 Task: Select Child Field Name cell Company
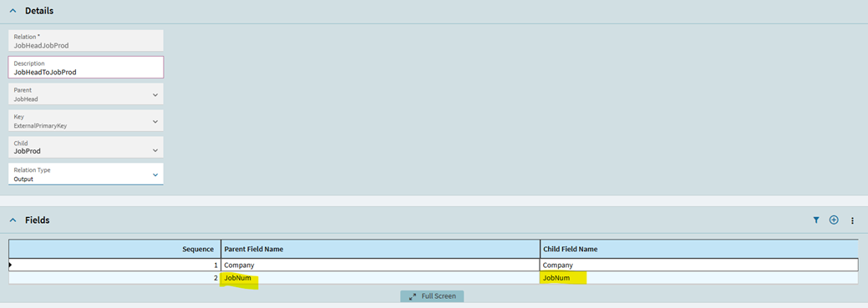click(699, 265)
